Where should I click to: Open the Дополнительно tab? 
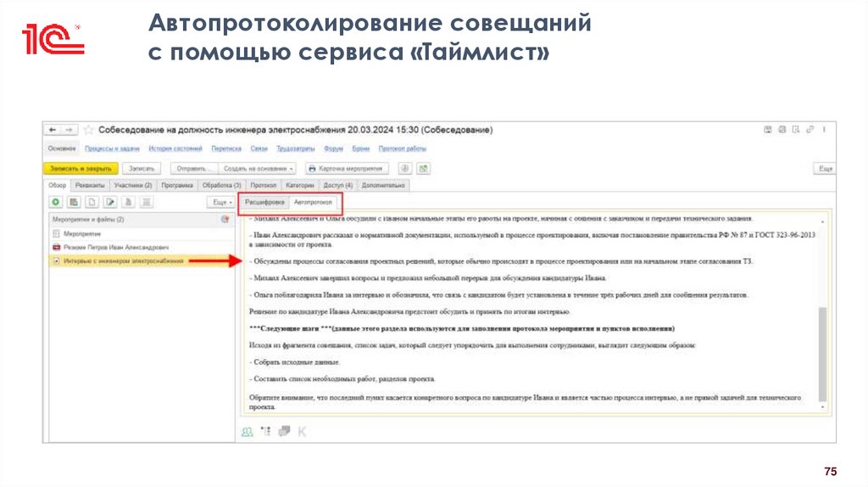point(383,186)
